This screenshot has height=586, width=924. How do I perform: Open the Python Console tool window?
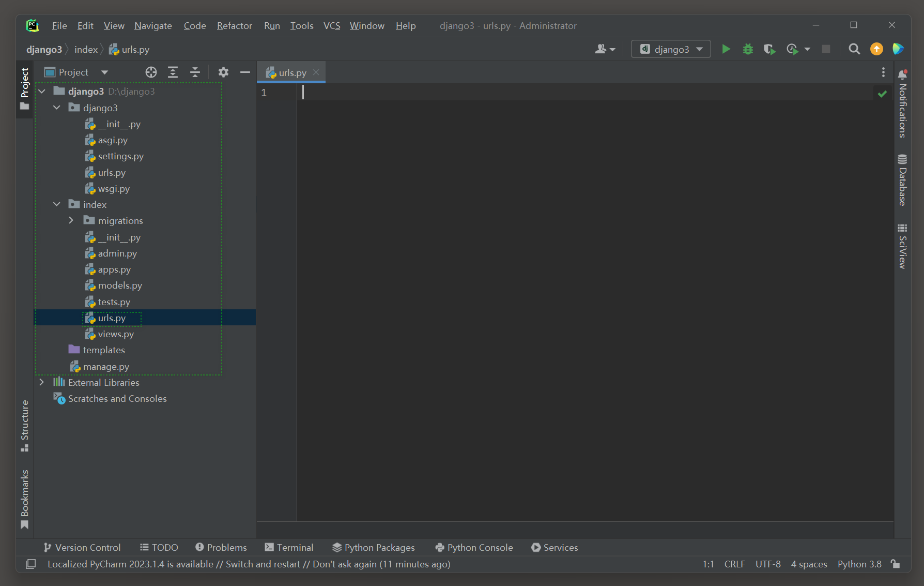click(474, 547)
